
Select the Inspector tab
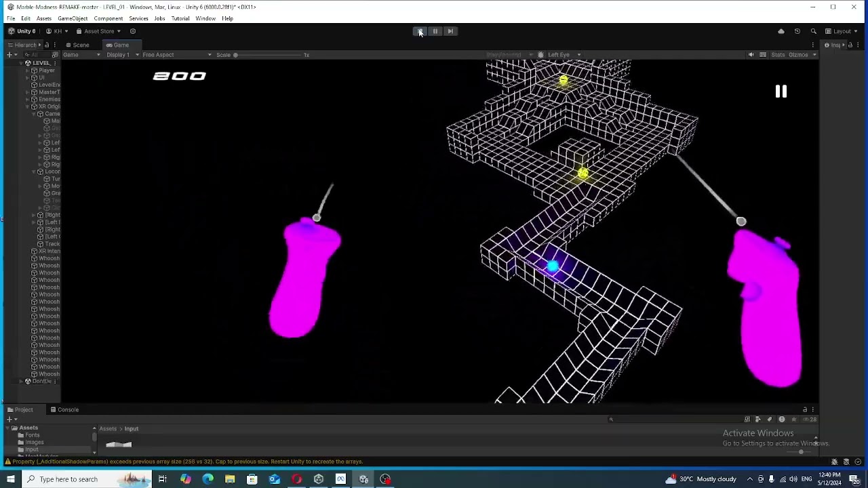coord(833,45)
